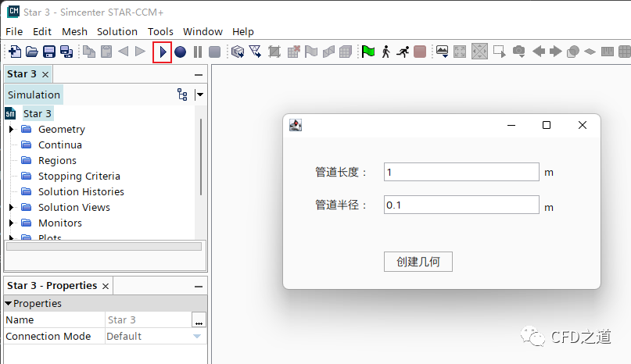Open the Edit menu
Screen dimensions: 631x364
(x=42, y=31)
